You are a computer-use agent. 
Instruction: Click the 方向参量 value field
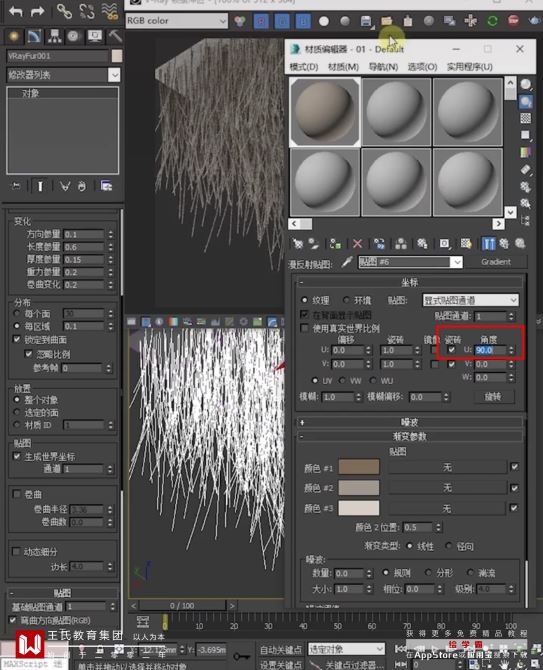(x=84, y=234)
